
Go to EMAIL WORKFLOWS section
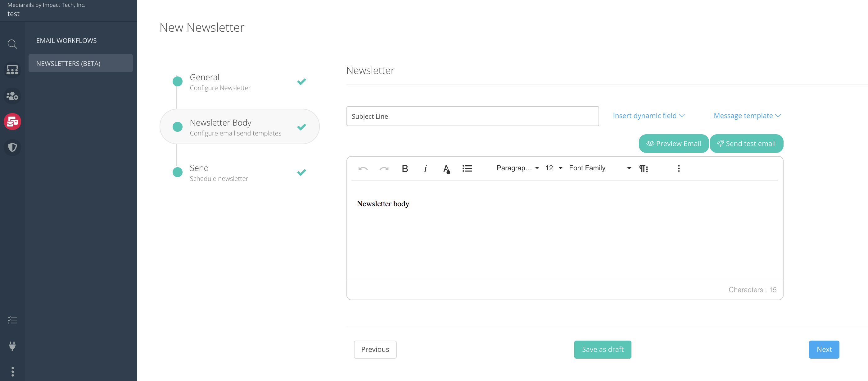click(x=66, y=40)
